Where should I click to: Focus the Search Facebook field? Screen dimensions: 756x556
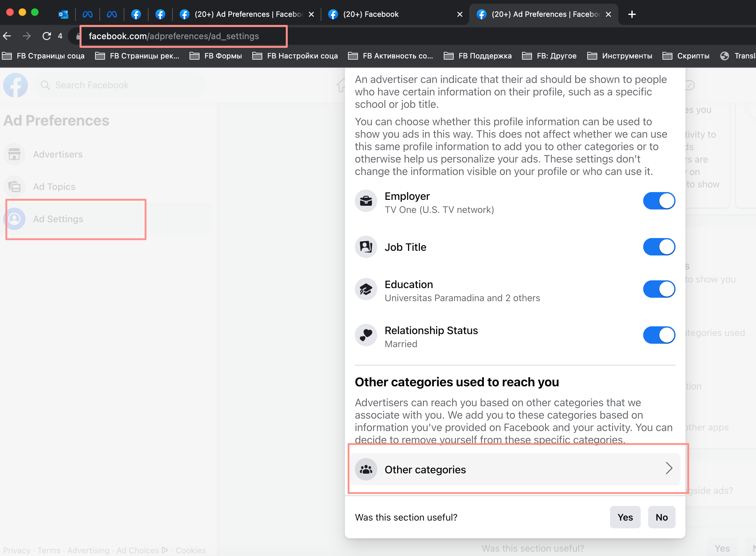coord(120,85)
